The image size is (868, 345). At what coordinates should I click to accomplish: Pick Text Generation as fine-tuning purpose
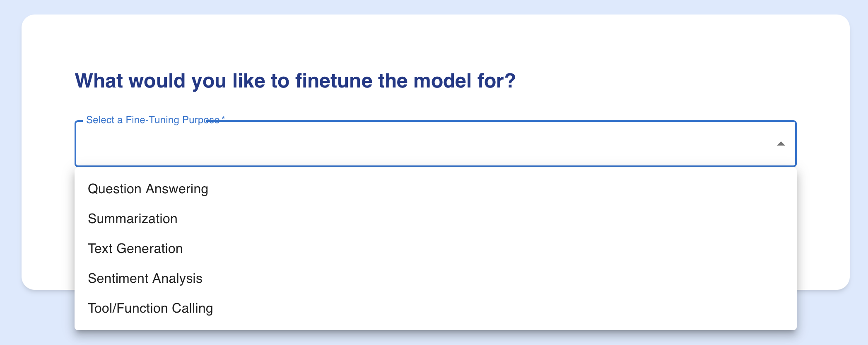(x=135, y=249)
